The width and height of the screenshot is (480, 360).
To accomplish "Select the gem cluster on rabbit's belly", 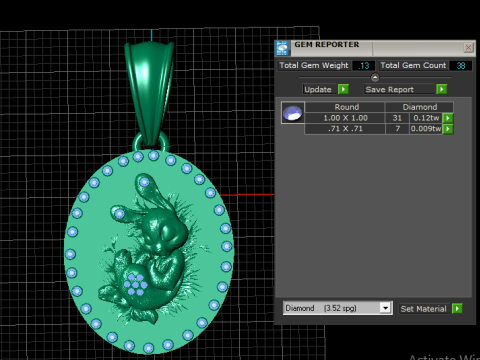I will pyautogui.click(x=135, y=285).
